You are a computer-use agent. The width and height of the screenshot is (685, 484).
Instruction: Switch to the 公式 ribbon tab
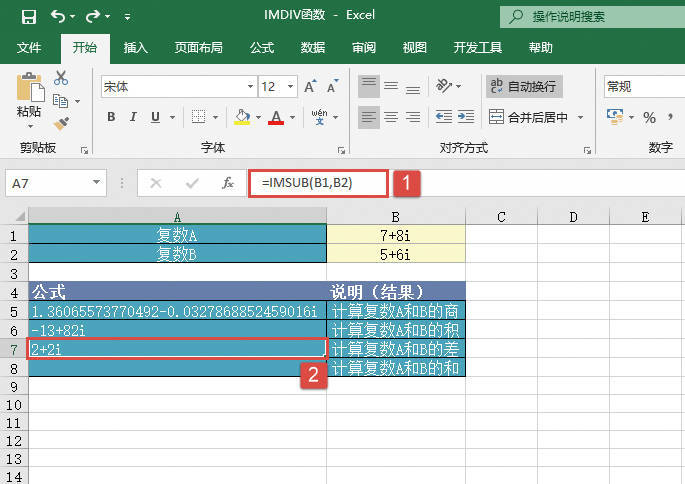[x=262, y=47]
